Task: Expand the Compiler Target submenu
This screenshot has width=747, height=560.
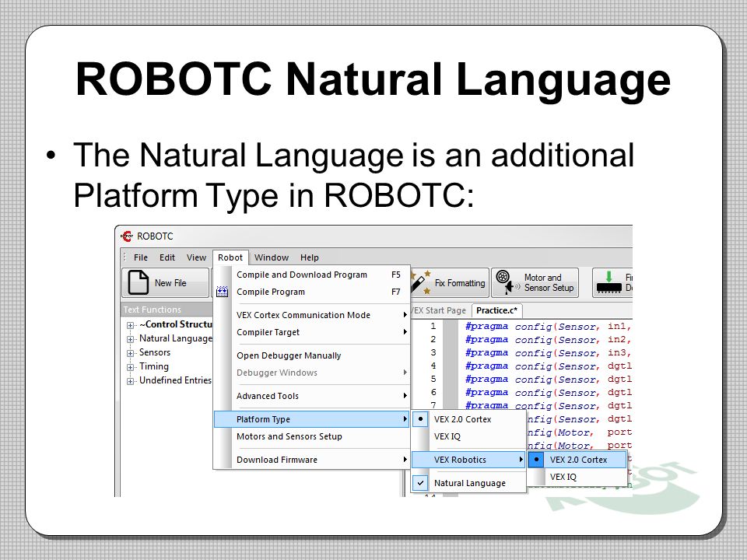Action: (311, 332)
